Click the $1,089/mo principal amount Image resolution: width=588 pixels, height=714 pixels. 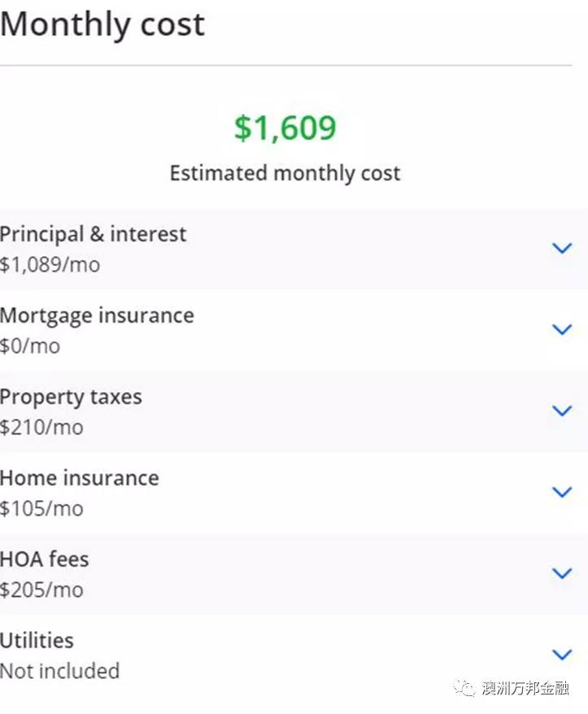(x=50, y=265)
